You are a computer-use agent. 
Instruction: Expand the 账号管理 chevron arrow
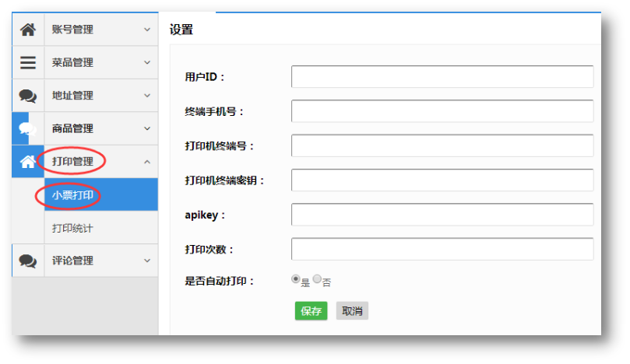(147, 30)
